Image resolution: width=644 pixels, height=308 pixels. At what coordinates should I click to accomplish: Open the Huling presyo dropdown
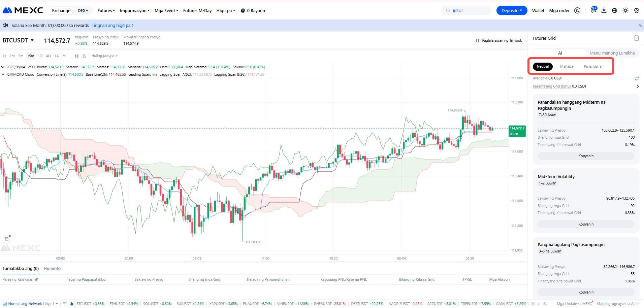[x=104, y=56]
